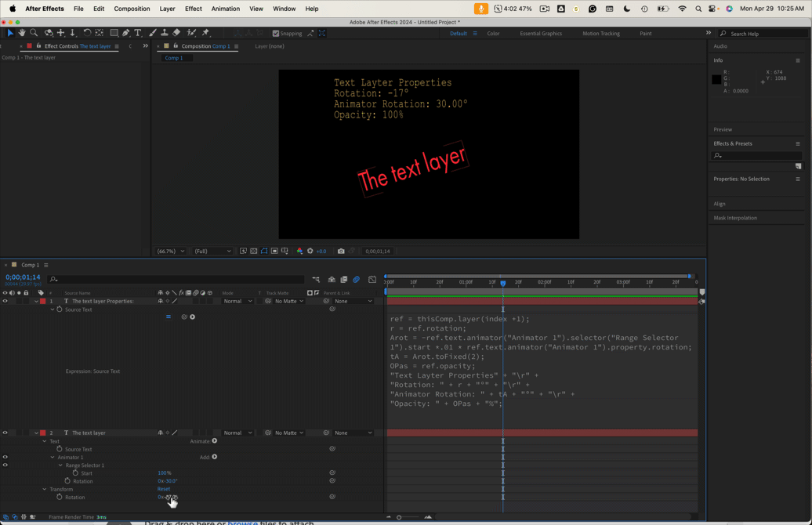Screen dimensions: 812x525
Task: Switch to Color workspace tab
Action: (x=493, y=33)
